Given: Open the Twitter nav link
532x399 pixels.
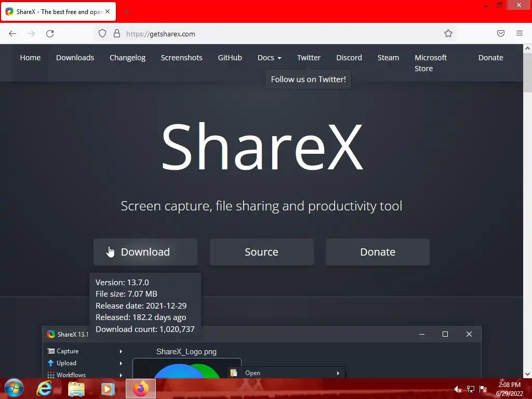Looking at the screenshot, I should point(309,58).
